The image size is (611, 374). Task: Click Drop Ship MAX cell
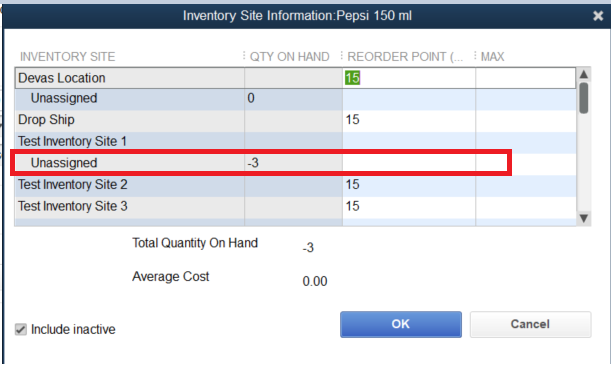[x=525, y=120]
